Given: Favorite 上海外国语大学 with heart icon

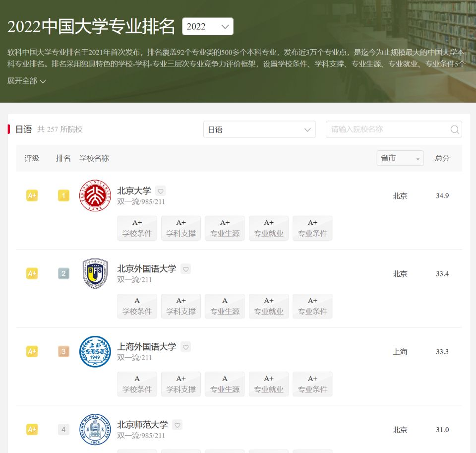Looking at the screenshot, I should (186, 347).
